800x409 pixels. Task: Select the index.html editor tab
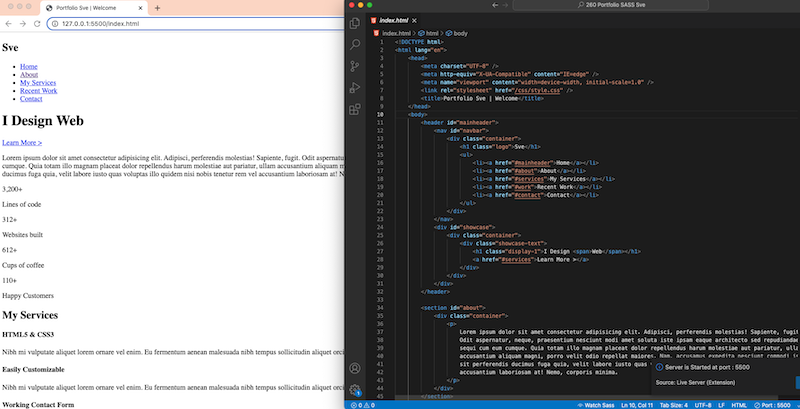pos(393,20)
